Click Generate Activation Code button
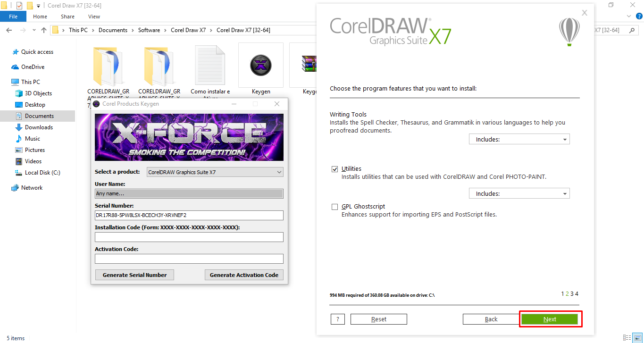 click(x=244, y=275)
